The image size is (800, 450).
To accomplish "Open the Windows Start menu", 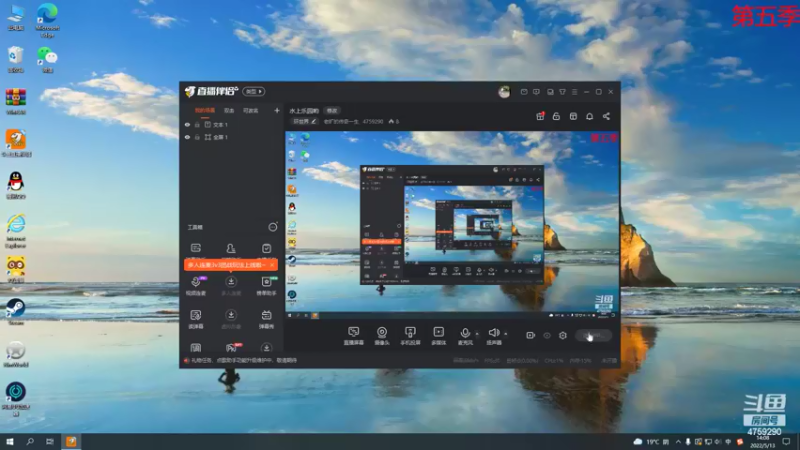I will tap(10, 441).
